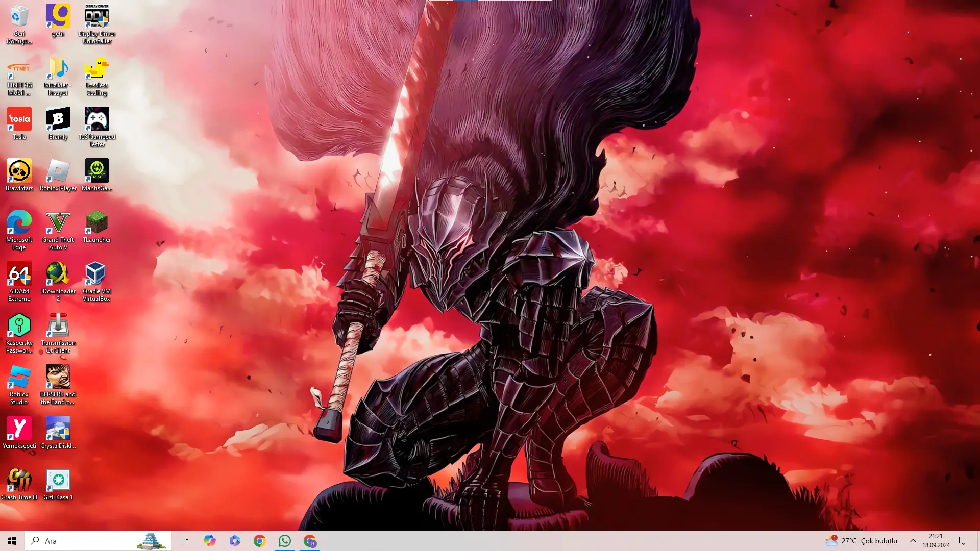Open the clock and calendar showing 21:21
This screenshot has width=980, height=551.
936,541
